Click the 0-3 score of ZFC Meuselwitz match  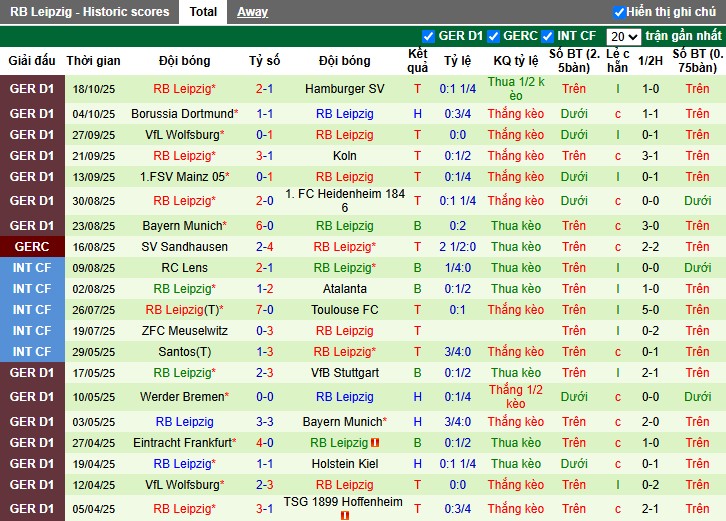click(264, 331)
